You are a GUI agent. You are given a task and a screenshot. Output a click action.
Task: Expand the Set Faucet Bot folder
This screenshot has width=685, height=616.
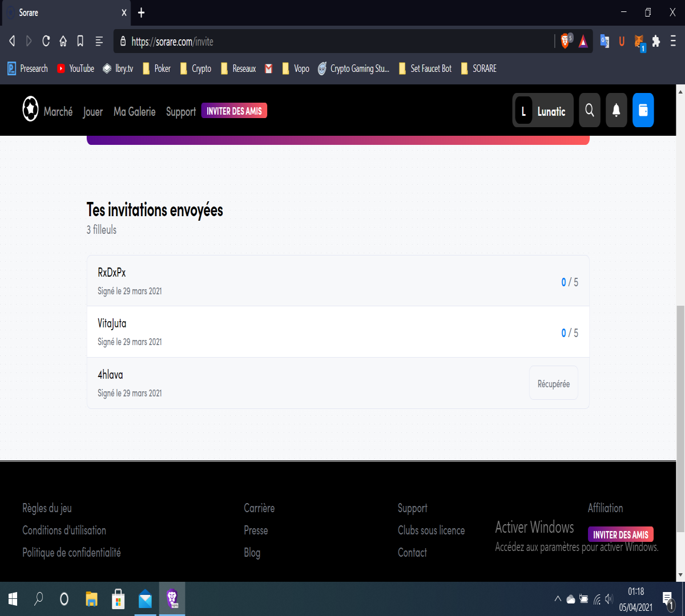click(x=425, y=68)
